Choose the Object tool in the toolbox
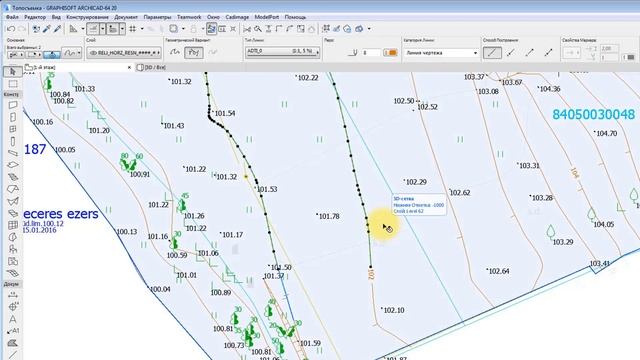This screenshot has height=360, width=640. coord(13,249)
